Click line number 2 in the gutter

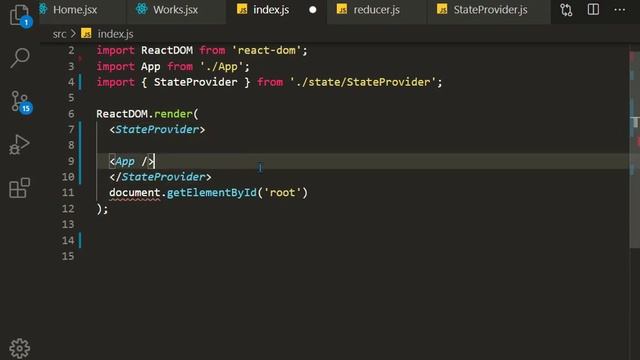[x=71, y=51]
